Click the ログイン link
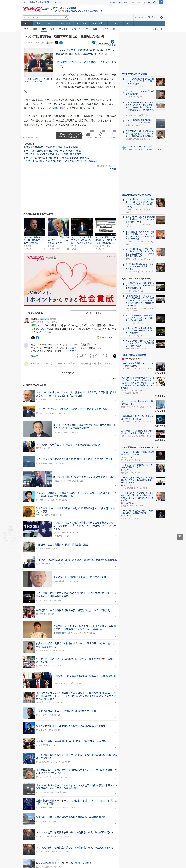 pyautogui.click(x=57, y=11)
